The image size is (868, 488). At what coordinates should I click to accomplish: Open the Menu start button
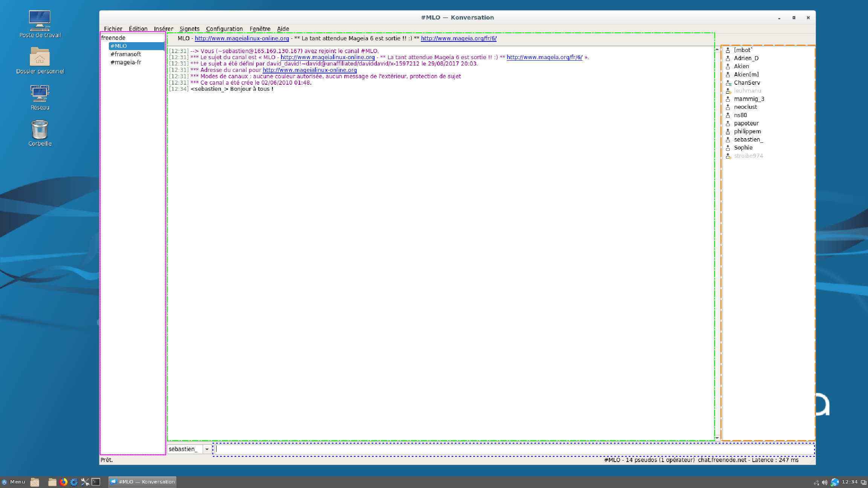pyautogui.click(x=14, y=482)
